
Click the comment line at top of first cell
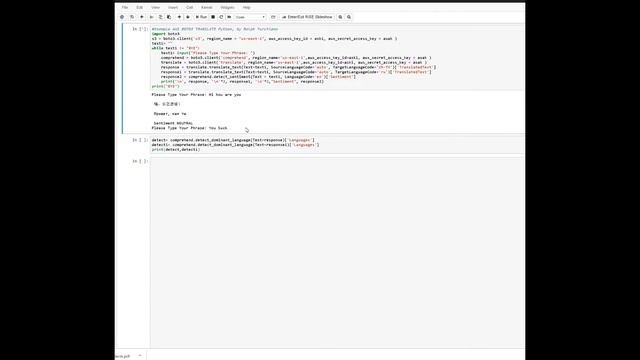coord(215,29)
